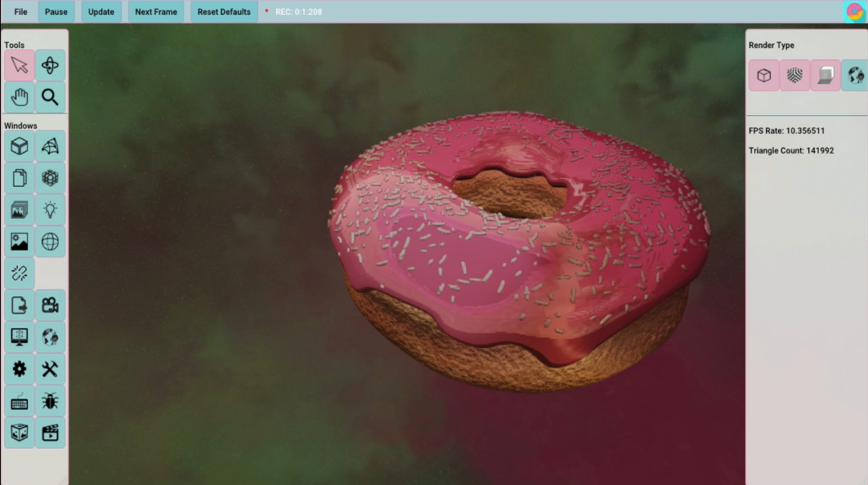Screen dimensions: 868x485
Task: Open the keyboard shortcuts window
Action: coord(20,401)
